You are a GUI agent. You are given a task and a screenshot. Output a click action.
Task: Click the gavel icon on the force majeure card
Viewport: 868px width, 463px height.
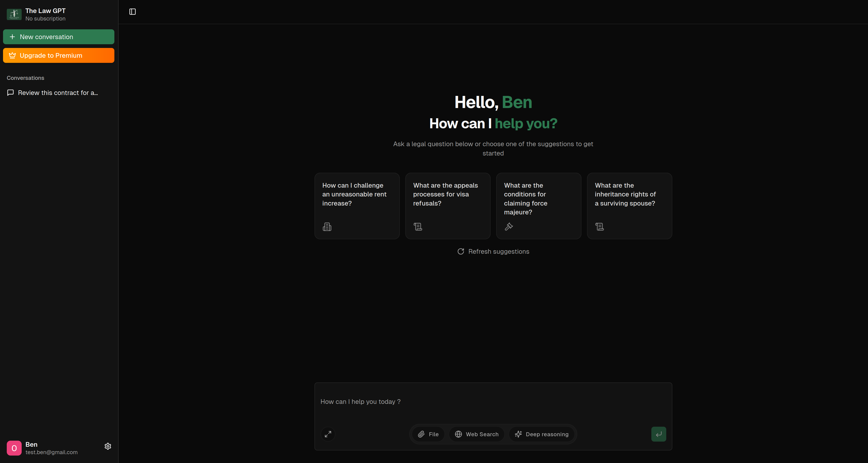pyautogui.click(x=509, y=227)
